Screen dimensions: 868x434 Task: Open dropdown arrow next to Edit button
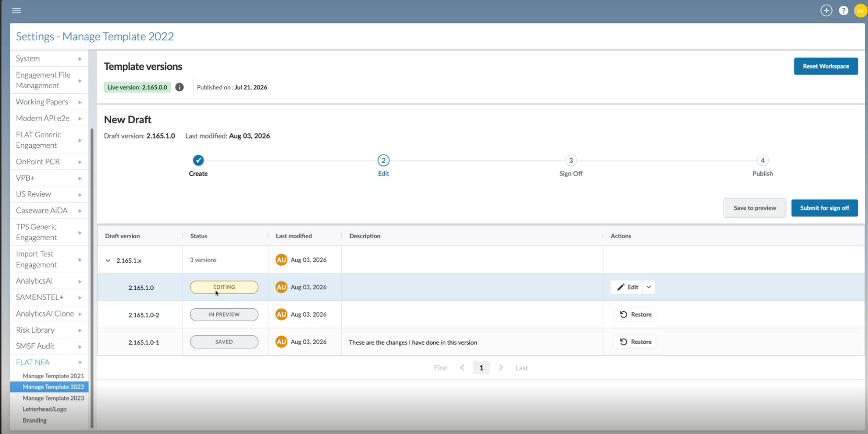coord(649,287)
